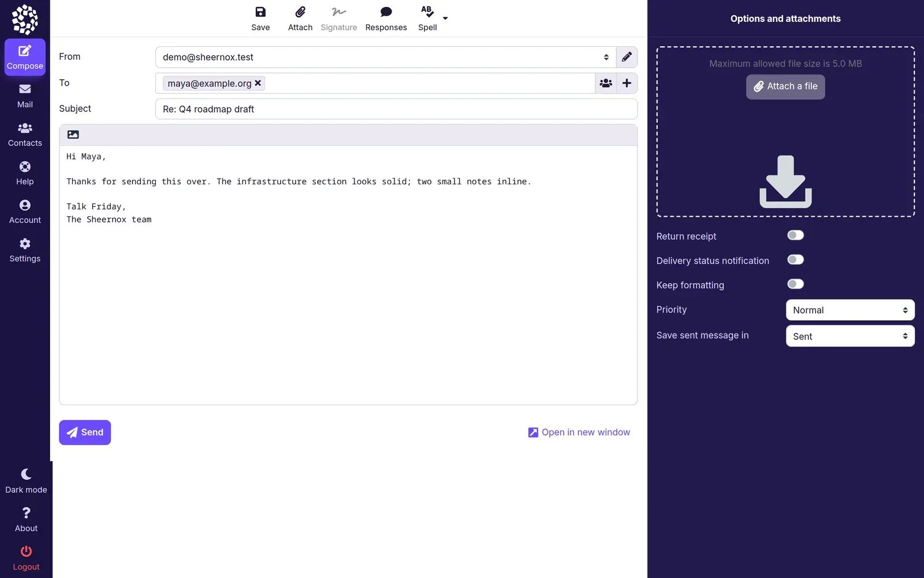The width and height of the screenshot is (924, 578).
Task: Open the About dialog
Action: coord(26,520)
